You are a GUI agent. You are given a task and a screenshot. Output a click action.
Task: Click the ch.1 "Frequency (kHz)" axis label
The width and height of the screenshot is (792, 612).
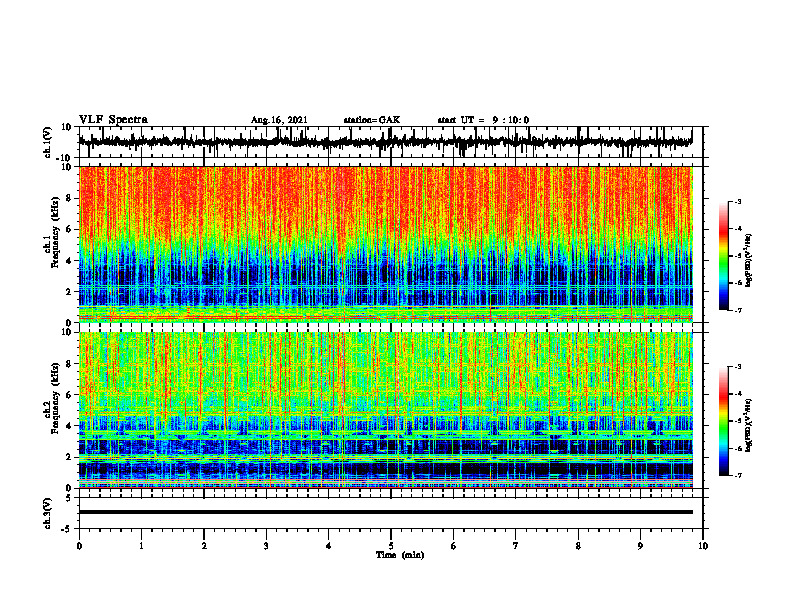[x=56, y=232]
